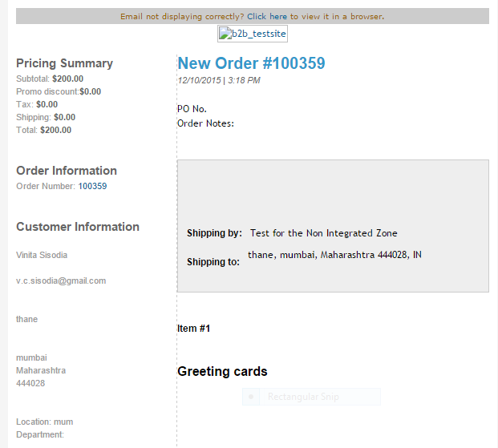Screen dimensions: 498x448
Task: Click the 'Maharashtra' state line under customer info
Action: pos(41,370)
